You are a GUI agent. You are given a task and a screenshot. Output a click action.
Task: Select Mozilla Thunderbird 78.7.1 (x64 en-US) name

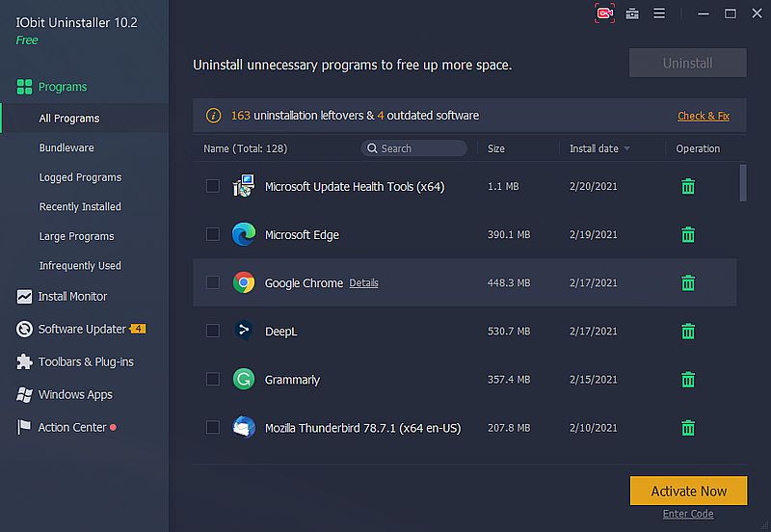coord(363,428)
